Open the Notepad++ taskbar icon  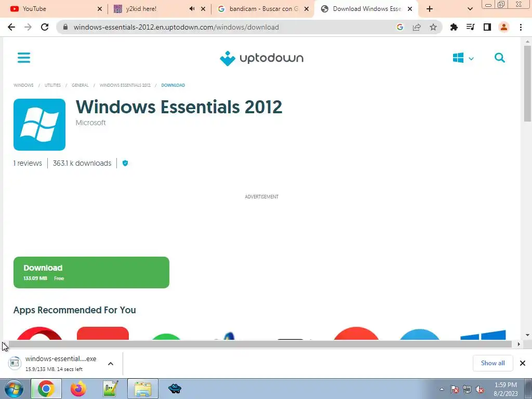tap(111, 389)
